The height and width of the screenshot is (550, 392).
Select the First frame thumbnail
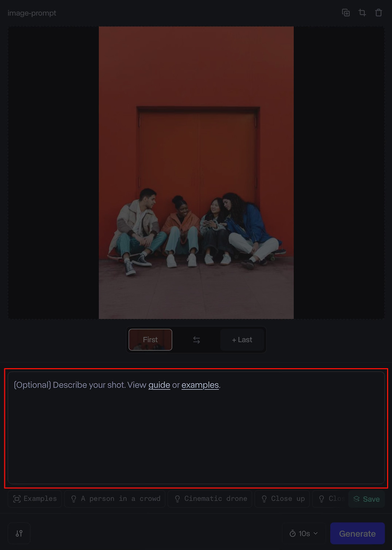point(150,339)
